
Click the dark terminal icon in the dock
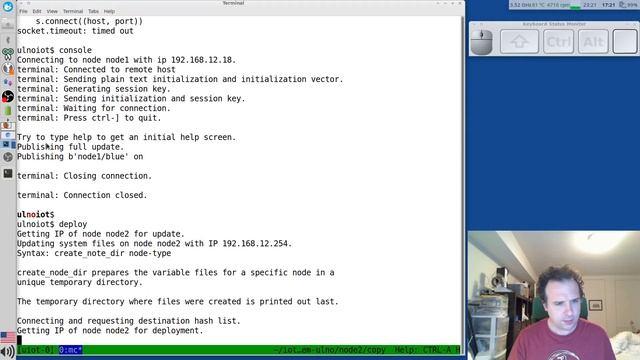[8, 173]
